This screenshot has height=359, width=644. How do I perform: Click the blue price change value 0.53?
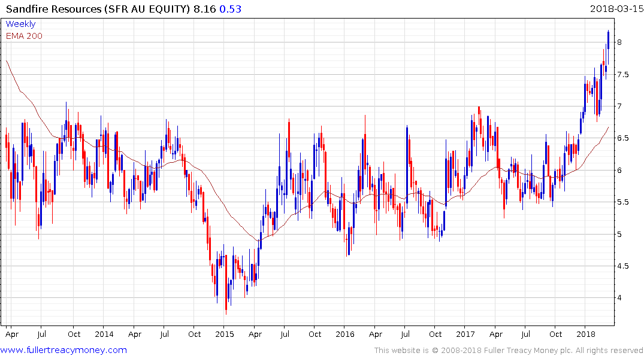pyautogui.click(x=231, y=9)
